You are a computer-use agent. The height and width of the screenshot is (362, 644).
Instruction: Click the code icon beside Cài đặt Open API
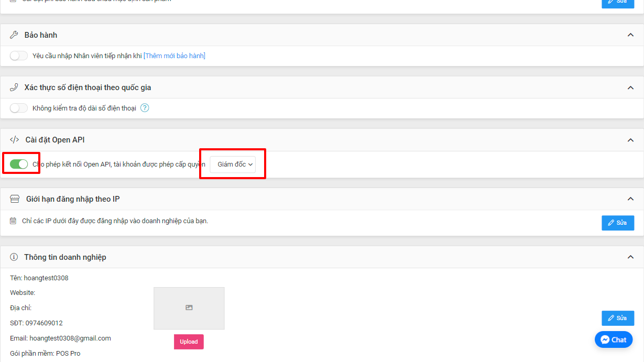(15, 140)
